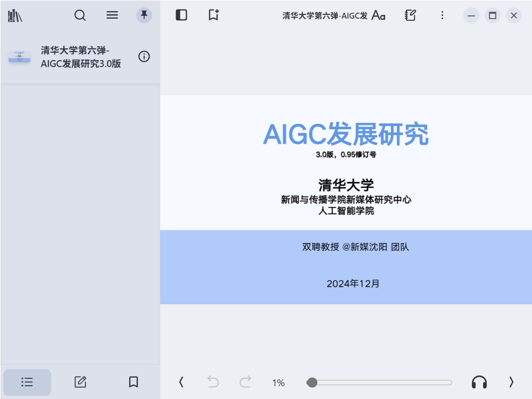The width and height of the screenshot is (532, 399).
Task: Click the 双聘教授 @新媒沈阳 团队 line
Action: click(355, 247)
